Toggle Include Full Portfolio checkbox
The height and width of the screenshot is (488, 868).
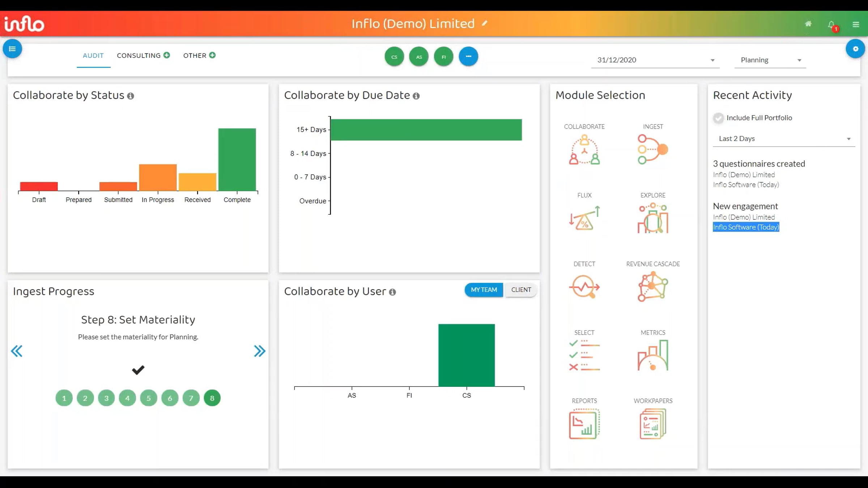point(718,118)
